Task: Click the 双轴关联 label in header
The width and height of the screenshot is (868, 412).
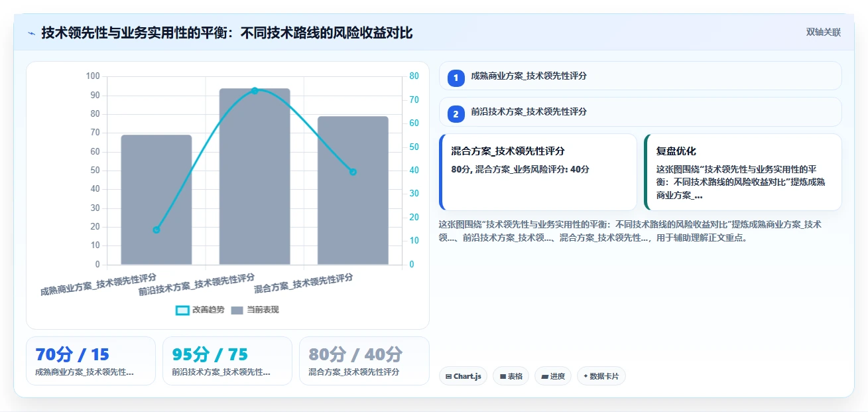Action: point(823,33)
